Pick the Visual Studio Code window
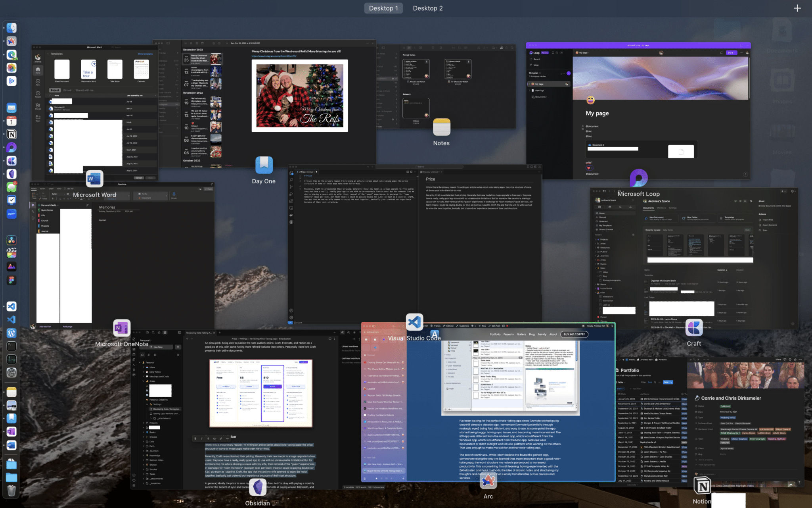The width and height of the screenshot is (812, 508). click(x=414, y=246)
